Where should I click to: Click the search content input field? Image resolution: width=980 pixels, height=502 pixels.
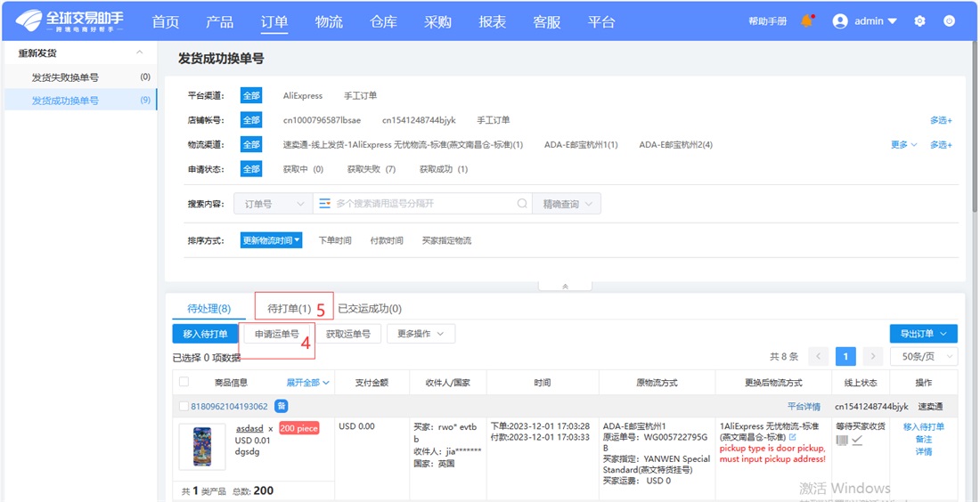click(423, 204)
